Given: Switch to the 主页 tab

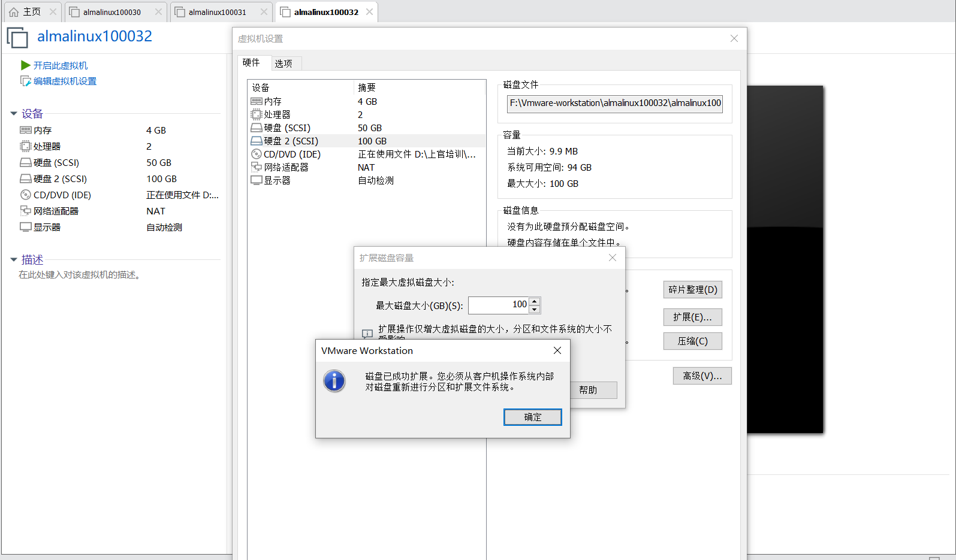Looking at the screenshot, I should [x=32, y=12].
